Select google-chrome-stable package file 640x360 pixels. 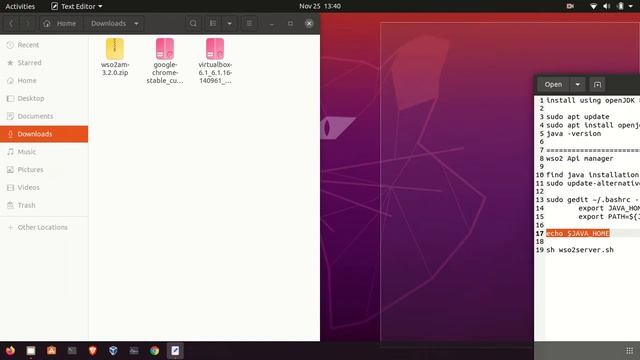pyautogui.click(x=165, y=61)
